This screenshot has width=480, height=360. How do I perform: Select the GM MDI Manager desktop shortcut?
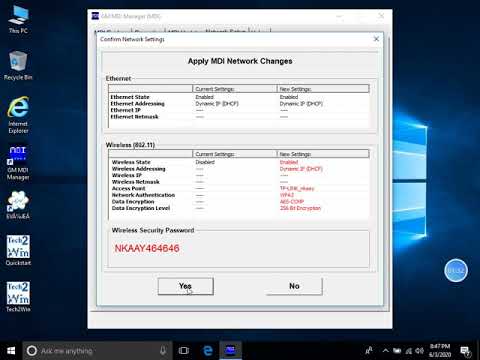click(x=18, y=162)
